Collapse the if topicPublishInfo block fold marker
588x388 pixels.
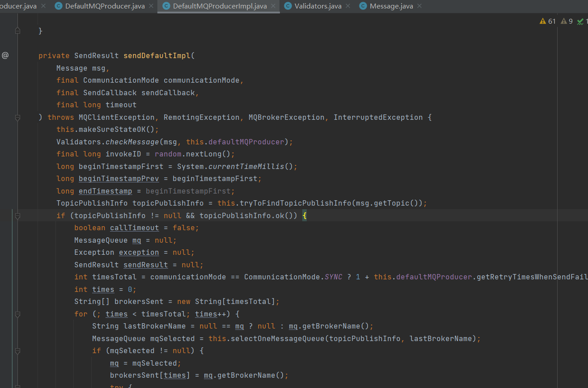click(17, 216)
